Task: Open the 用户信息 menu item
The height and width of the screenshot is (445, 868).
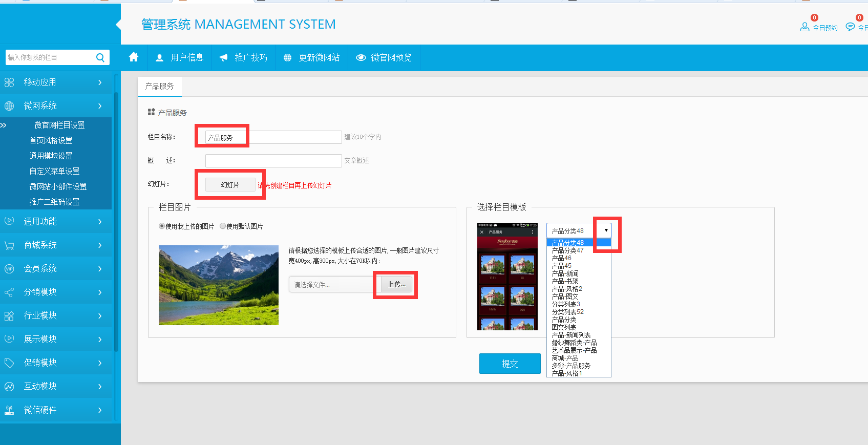Action: click(x=180, y=57)
